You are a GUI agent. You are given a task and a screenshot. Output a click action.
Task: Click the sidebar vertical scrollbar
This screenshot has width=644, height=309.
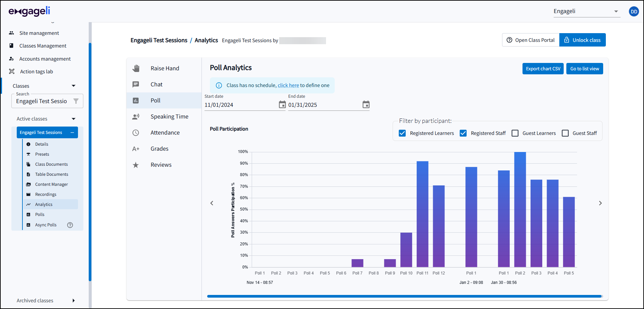tap(90, 162)
